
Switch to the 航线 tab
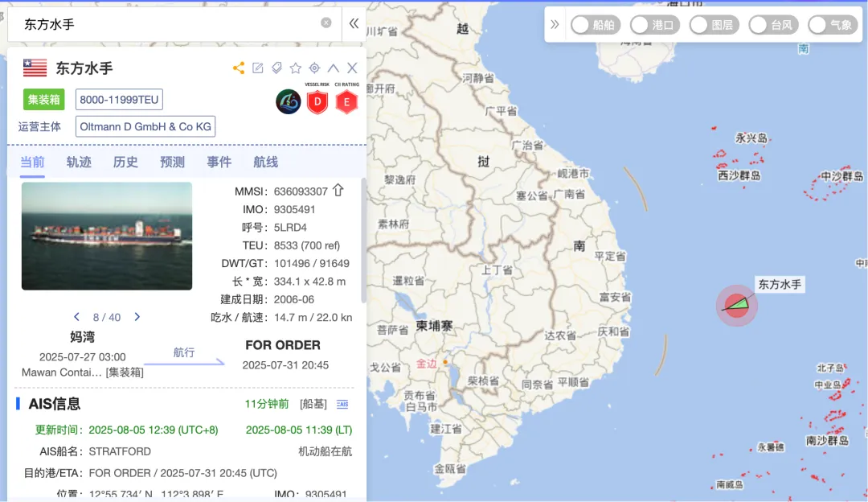266,162
